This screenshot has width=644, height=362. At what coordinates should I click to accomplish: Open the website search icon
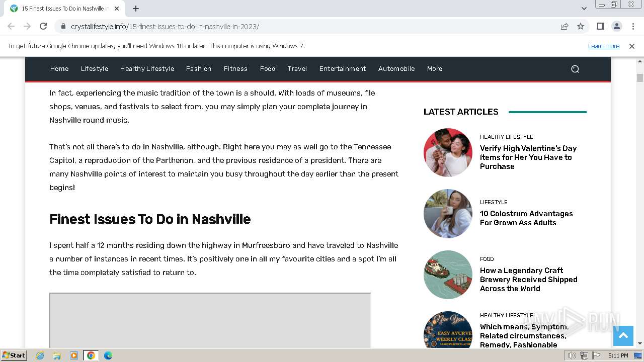tap(575, 69)
